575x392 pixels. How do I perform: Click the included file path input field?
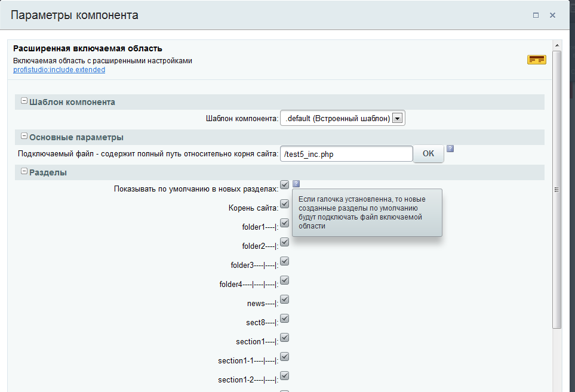click(x=346, y=154)
